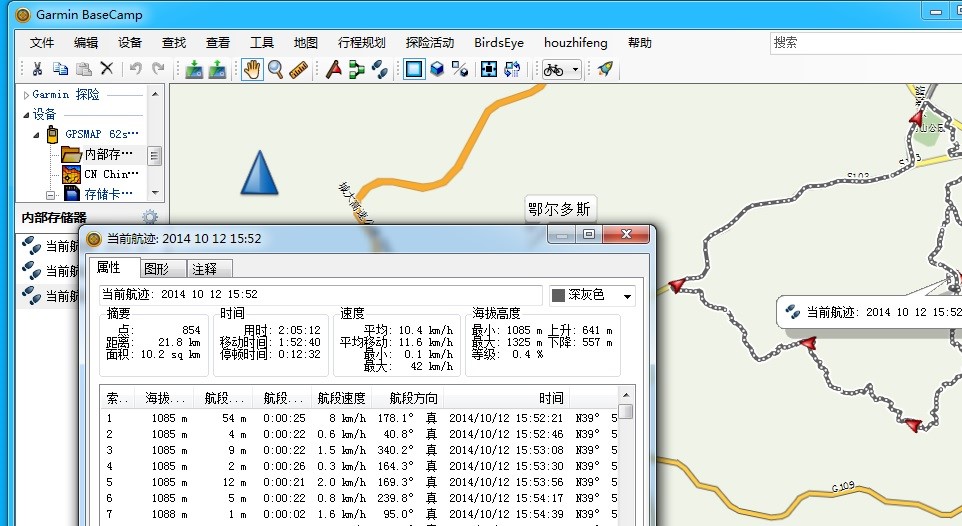Switch to the 图形 tab
This screenshot has height=526, width=962.
(x=163, y=269)
